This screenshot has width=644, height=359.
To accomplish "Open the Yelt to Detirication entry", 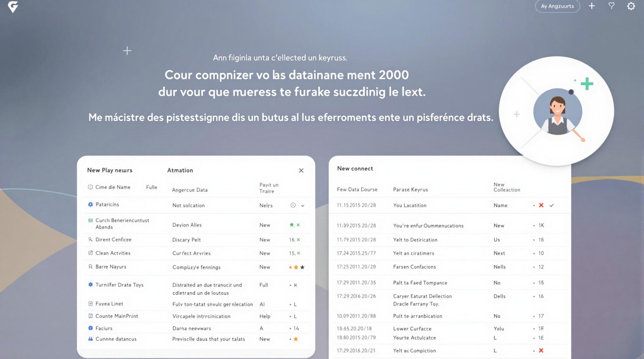I will tap(415, 240).
